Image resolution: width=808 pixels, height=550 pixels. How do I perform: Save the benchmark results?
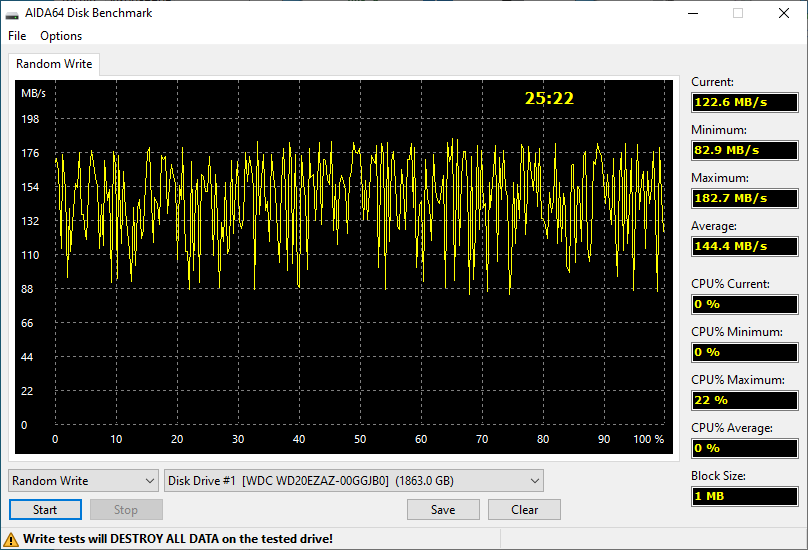pyautogui.click(x=443, y=510)
